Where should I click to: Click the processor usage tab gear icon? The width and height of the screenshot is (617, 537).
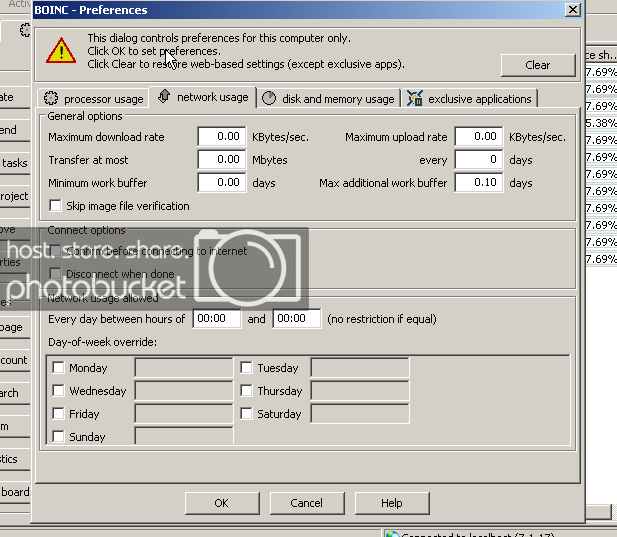[x=50, y=99]
